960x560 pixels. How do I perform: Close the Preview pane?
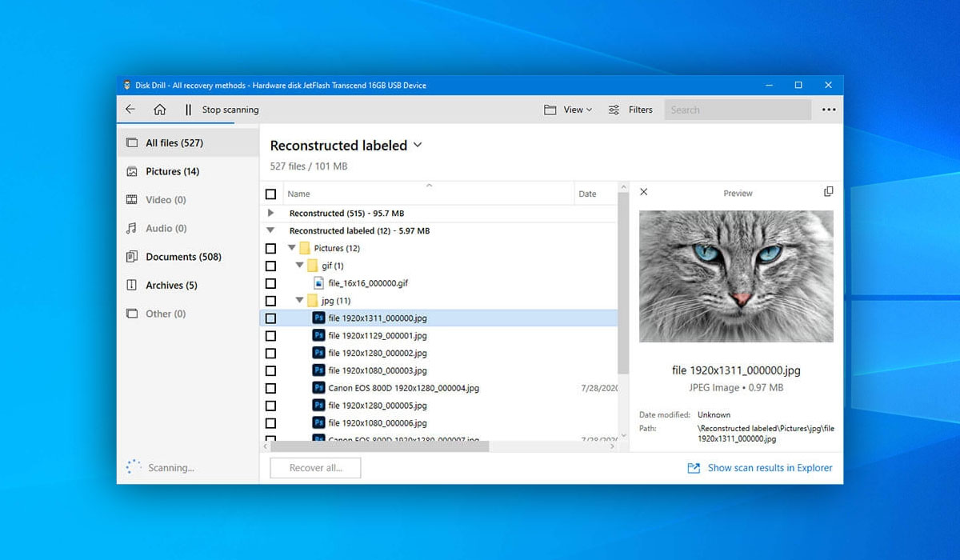pyautogui.click(x=644, y=192)
